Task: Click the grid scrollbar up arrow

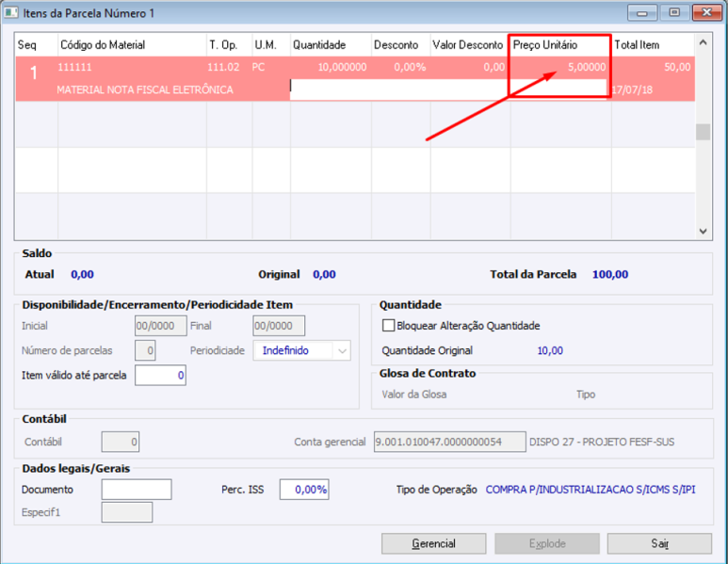Action: coord(703,42)
